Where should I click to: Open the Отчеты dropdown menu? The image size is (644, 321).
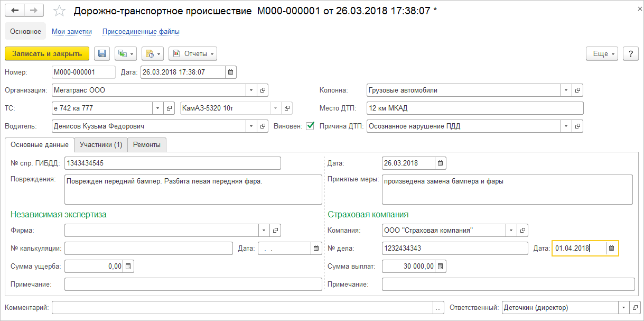click(193, 53)
